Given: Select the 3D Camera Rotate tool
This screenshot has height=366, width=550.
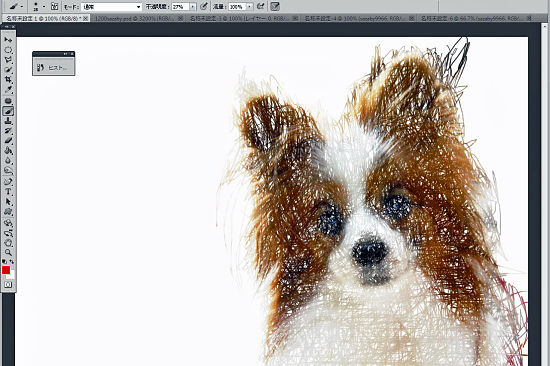Looking at the screenshot, I should coord(8,233).
